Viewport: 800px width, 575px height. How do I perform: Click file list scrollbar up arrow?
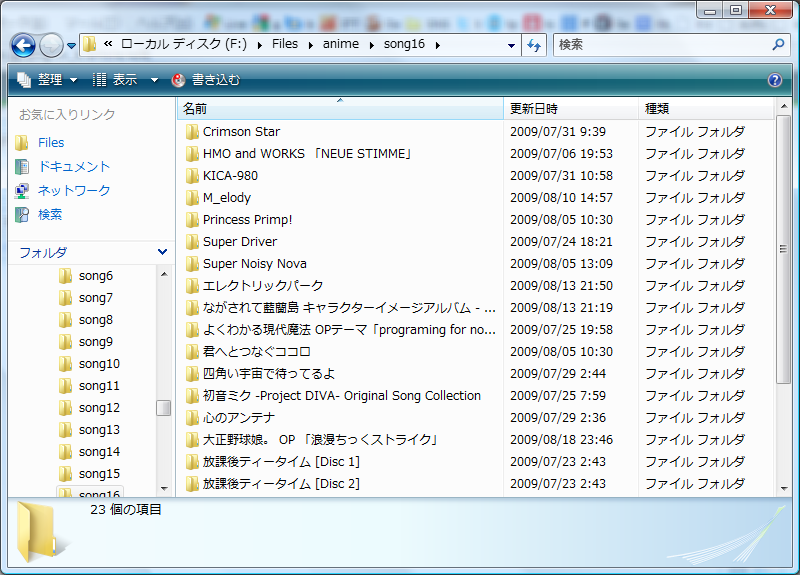pyautogui.click(x=784, y=106)
